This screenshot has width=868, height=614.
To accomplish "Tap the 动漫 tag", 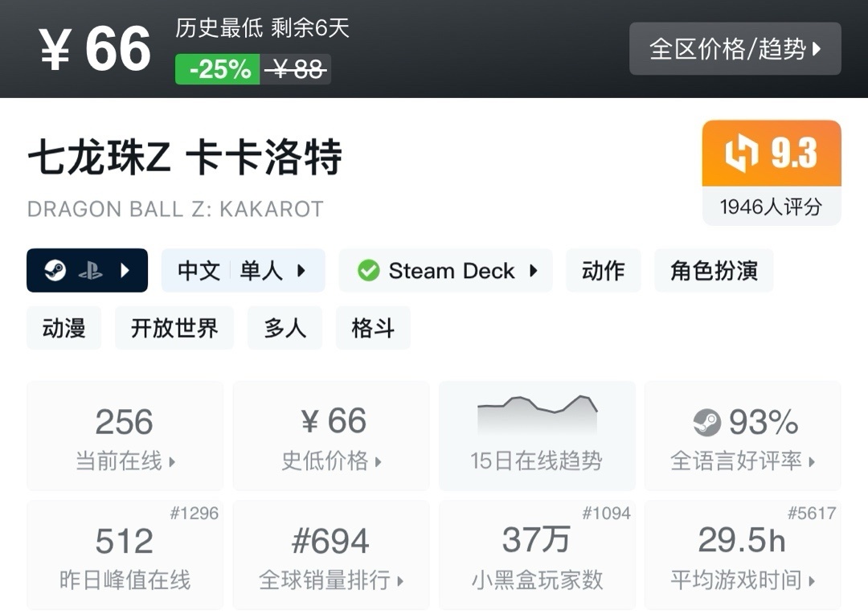I will click(63, 328).
